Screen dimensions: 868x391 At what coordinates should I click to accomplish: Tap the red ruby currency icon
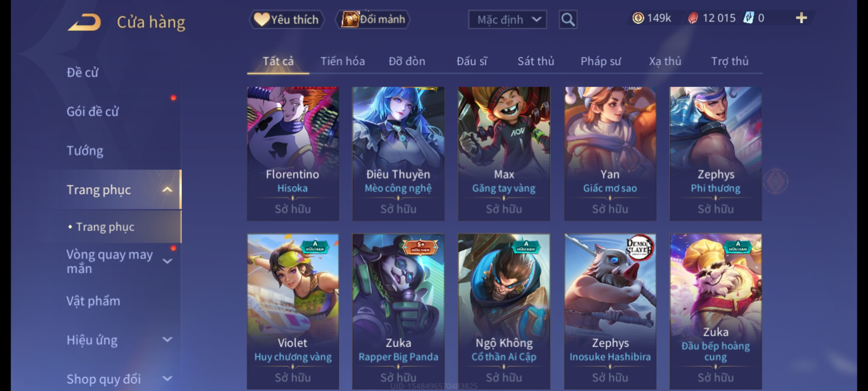(693, 18)
